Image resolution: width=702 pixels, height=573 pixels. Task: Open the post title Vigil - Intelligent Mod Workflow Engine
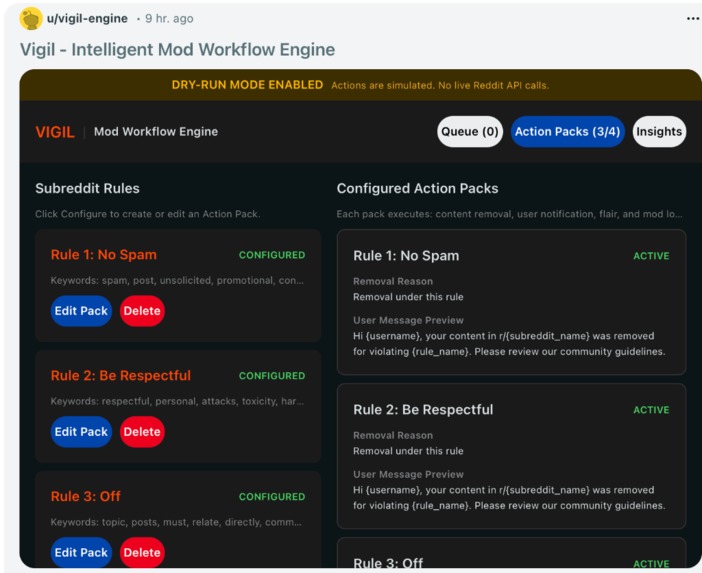pos(177,49)
